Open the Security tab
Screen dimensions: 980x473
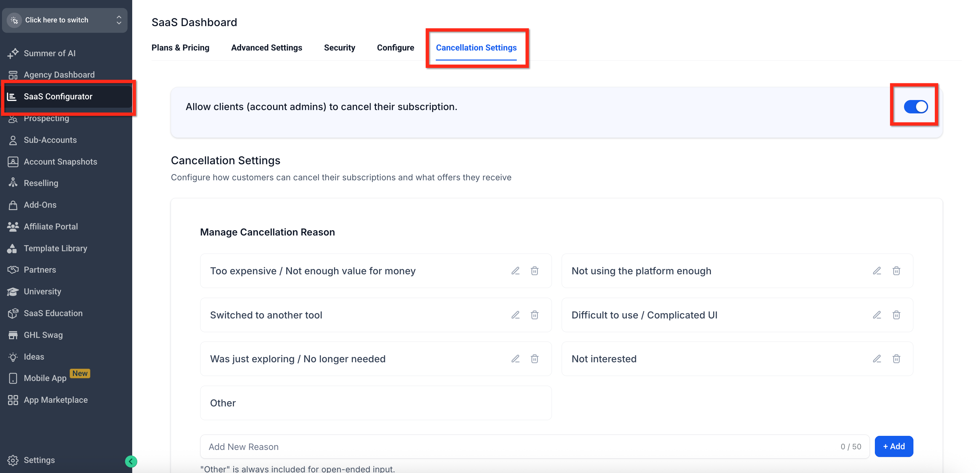tap(339, 48)
